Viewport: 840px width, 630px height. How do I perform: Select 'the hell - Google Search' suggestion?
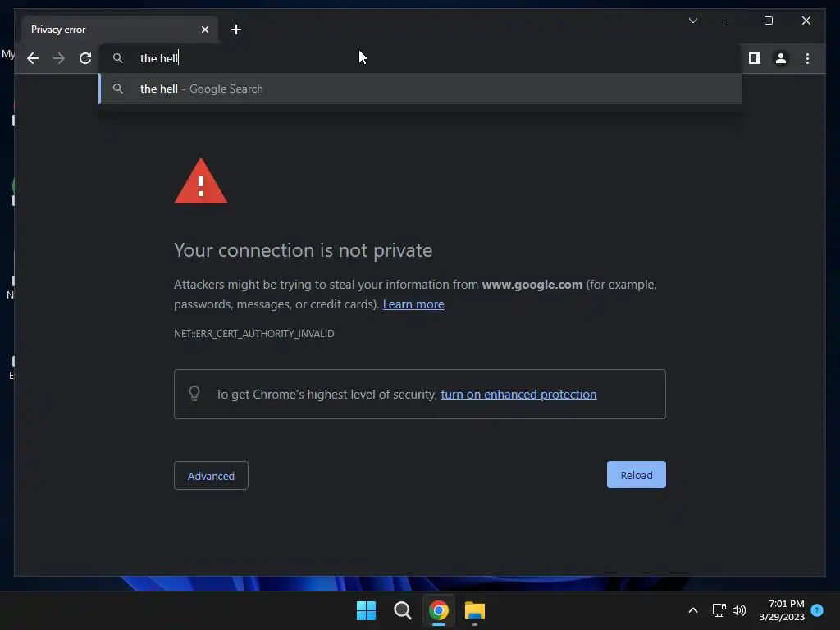tap(420, 89)
